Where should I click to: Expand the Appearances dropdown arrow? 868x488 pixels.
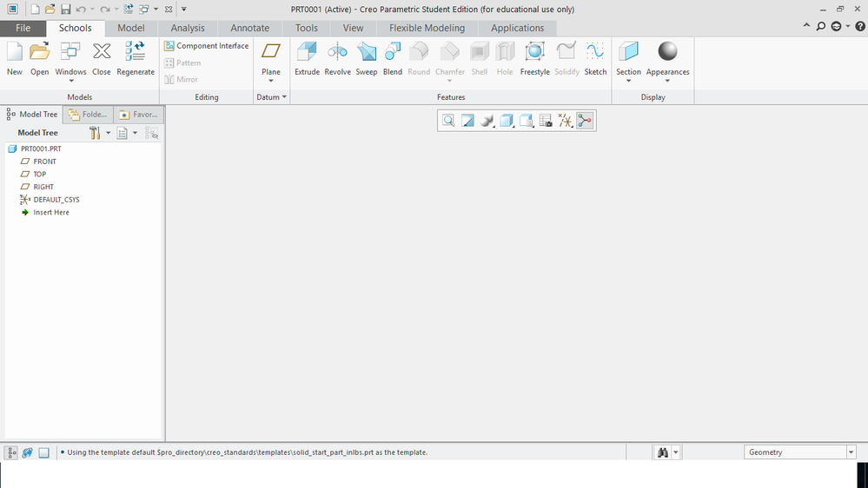[x=667, y=81]
